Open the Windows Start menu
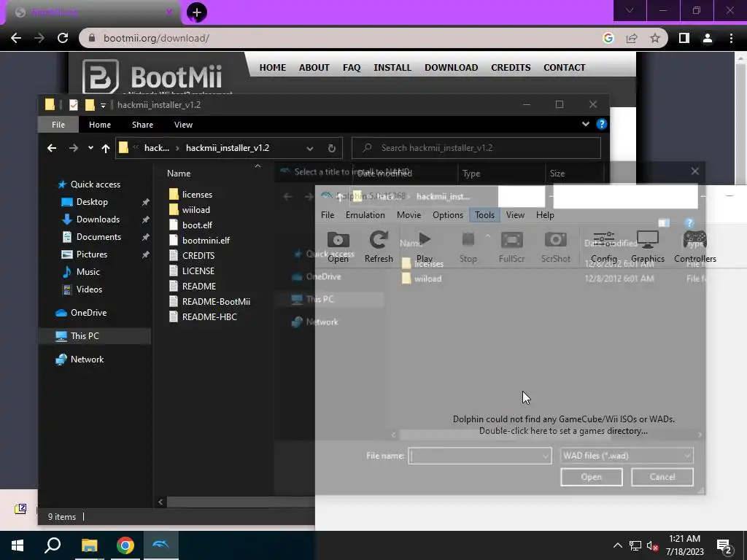747x560 pixels. point(18,545)
